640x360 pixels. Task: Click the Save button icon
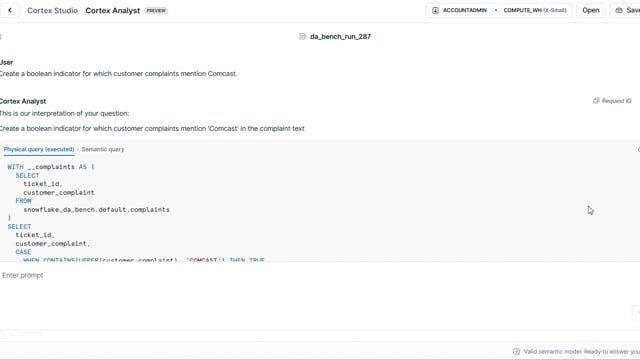[x=619, y=10]
